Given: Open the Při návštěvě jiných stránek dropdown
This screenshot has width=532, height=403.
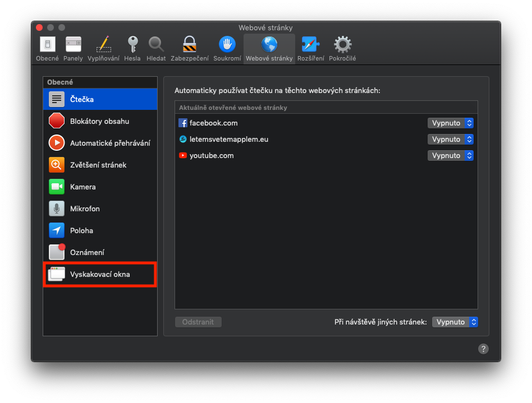Looking at the screenshot, I should 455,322.
